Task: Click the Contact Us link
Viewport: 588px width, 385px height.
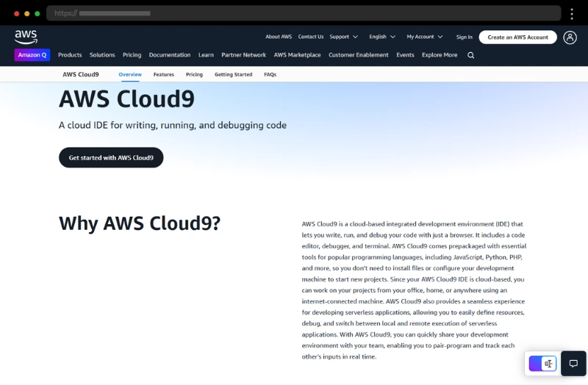Action: pos(311,37)
